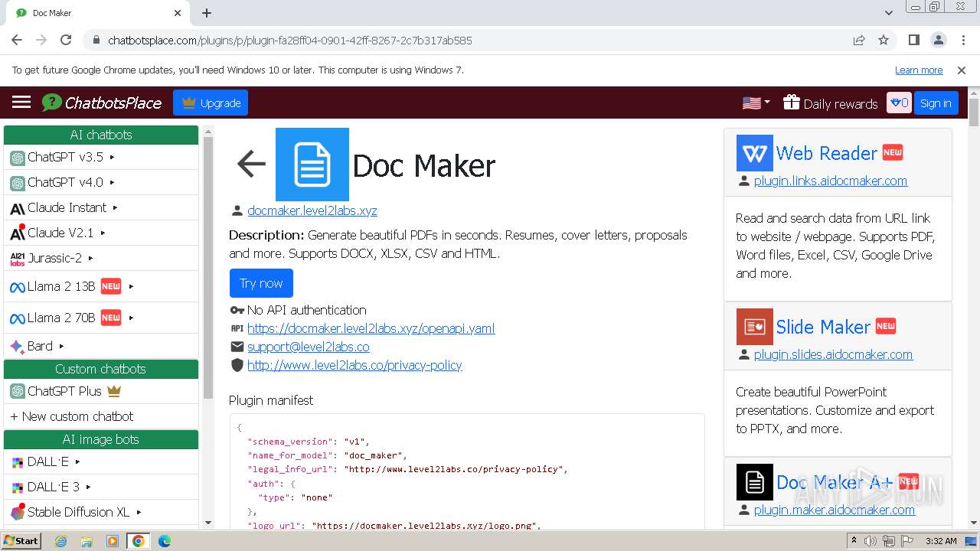Click the Upgrade button
The width and height of the screenshot is (980, 551).
point(211,103)
